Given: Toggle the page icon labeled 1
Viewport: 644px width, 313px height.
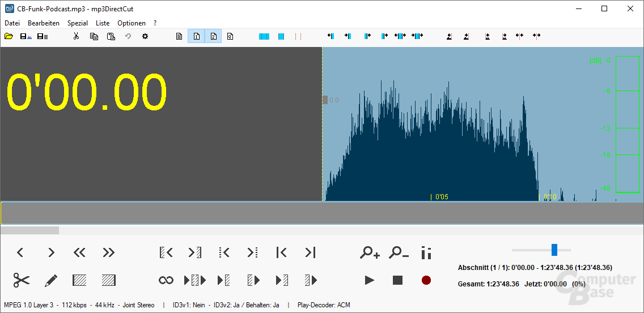Looking at the screenshot, I should tap(196, 37).
